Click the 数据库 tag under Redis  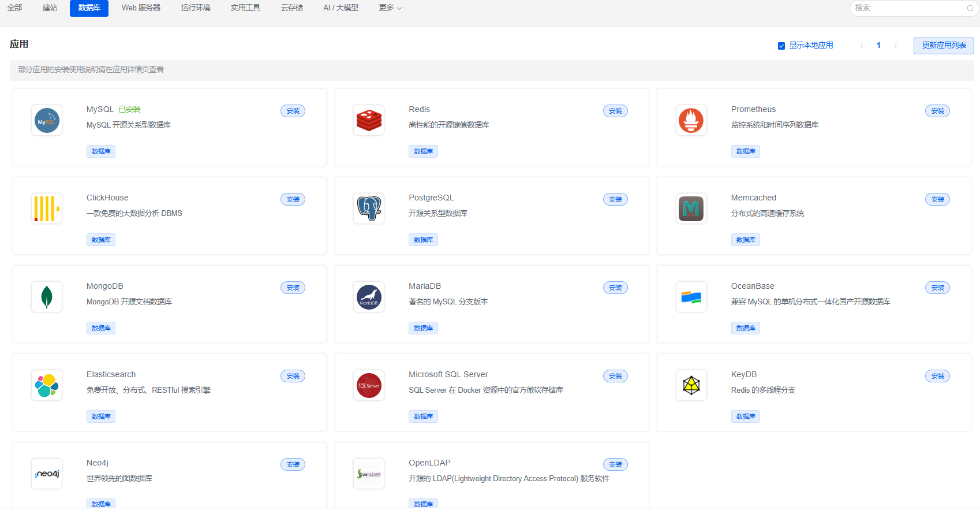tap(423, 151)
